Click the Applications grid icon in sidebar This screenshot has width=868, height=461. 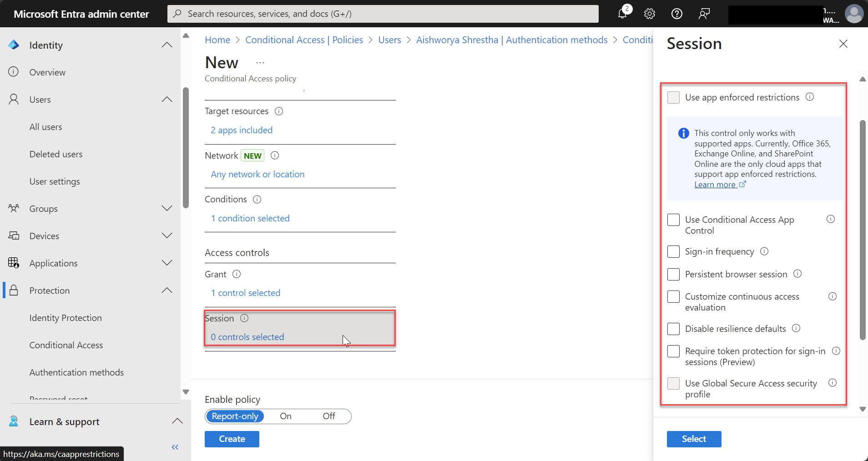pos(14,263)
